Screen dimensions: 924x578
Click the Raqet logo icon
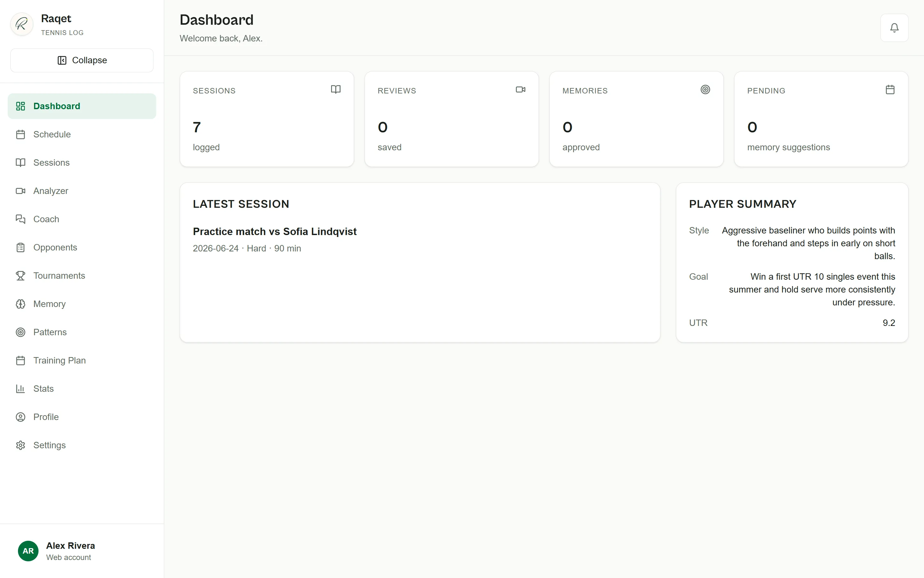pyautogui.click(x=22, y=24)
